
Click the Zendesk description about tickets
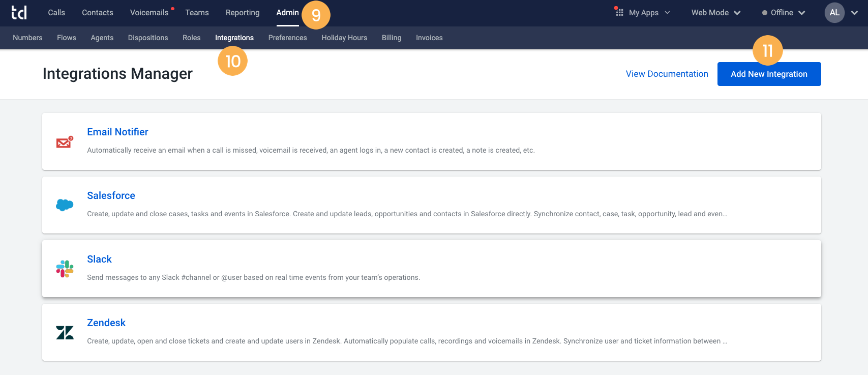tap(407, 341)
